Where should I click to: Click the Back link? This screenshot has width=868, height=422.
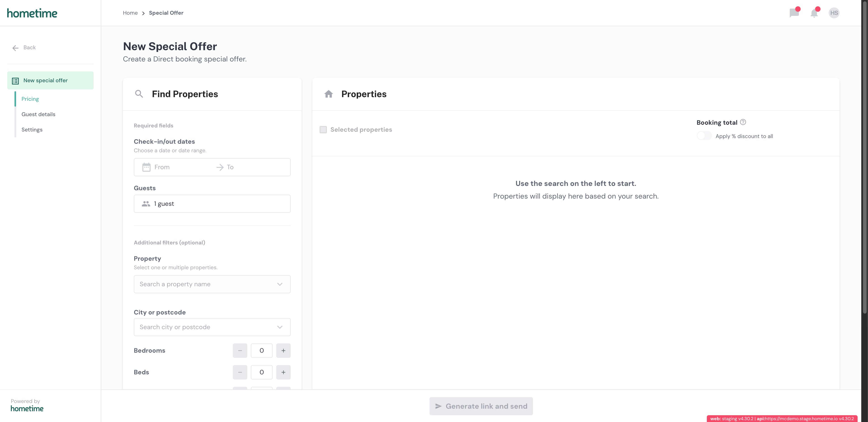tap(29, 47)
